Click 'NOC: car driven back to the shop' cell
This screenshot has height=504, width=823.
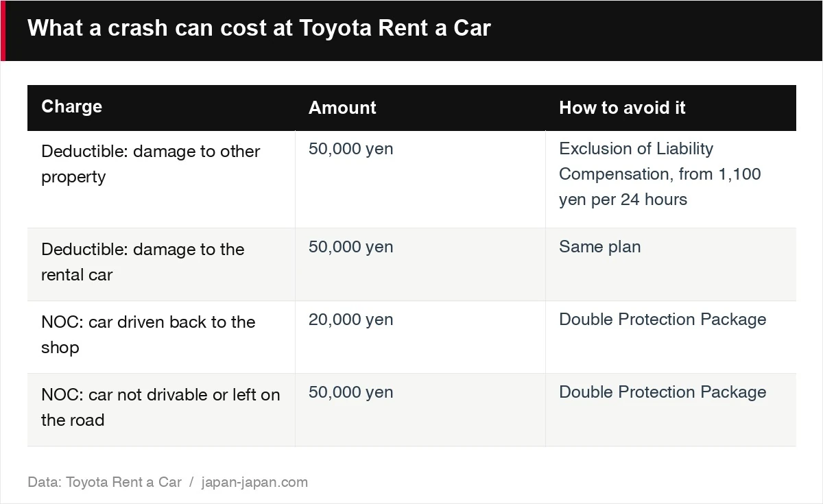(161, 337)
